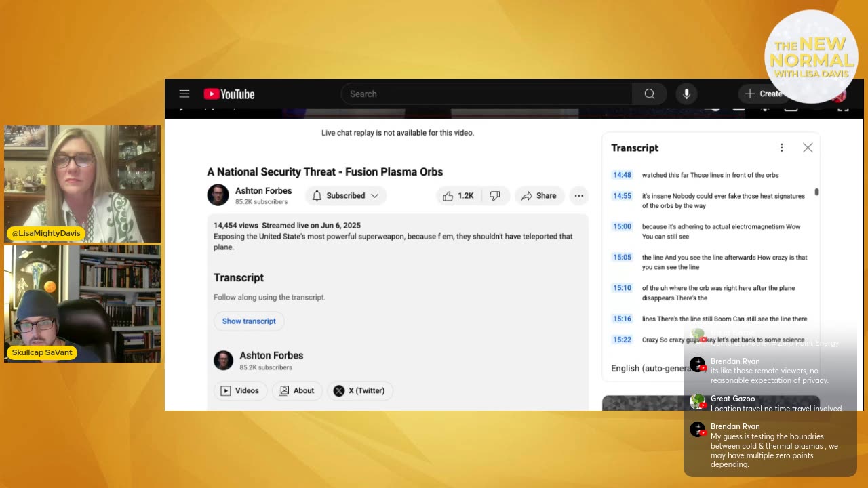Screen dimensions: 868x488
Task: Select transcript line 'watched this far Those lines'
Action: coord(710,175)
